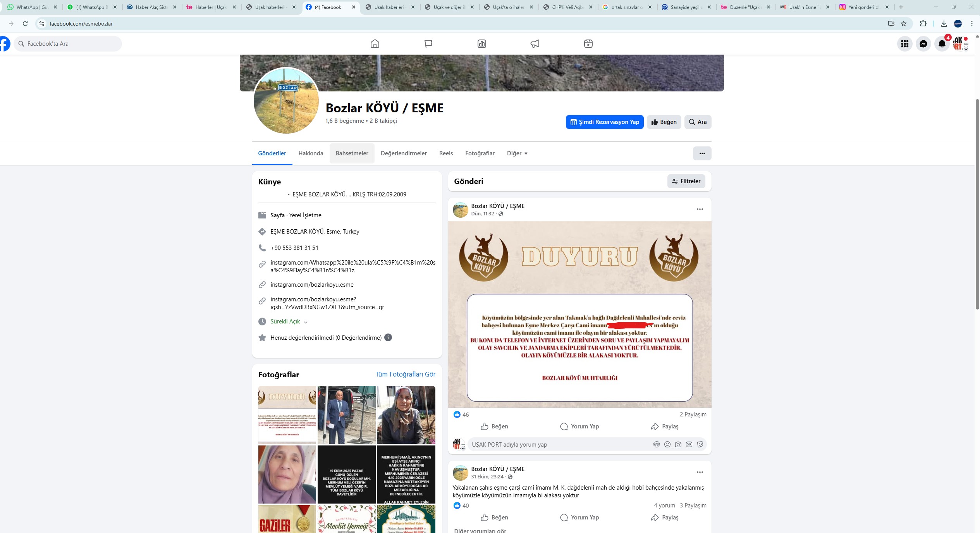Image resolution: width=980 pixels, height=533 pixels.
Task: Open the Marketplace icon in top navigation
Action: [x=481, y=44]
